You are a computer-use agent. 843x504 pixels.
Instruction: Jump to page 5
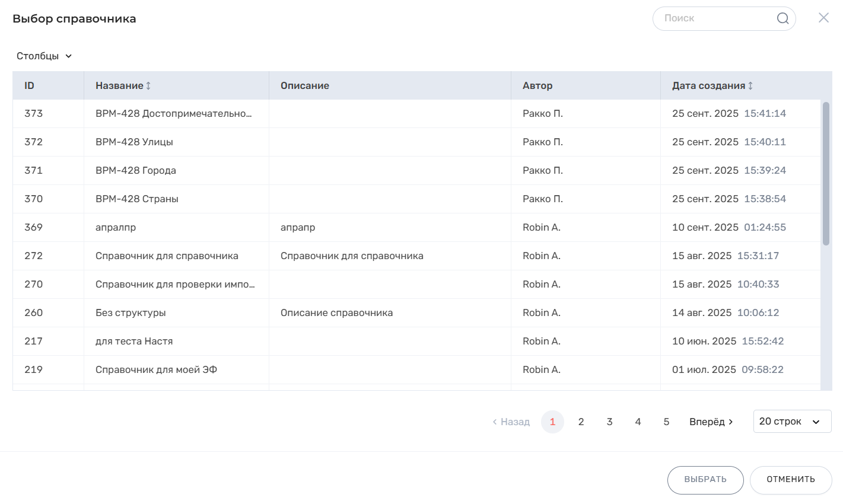666,422
